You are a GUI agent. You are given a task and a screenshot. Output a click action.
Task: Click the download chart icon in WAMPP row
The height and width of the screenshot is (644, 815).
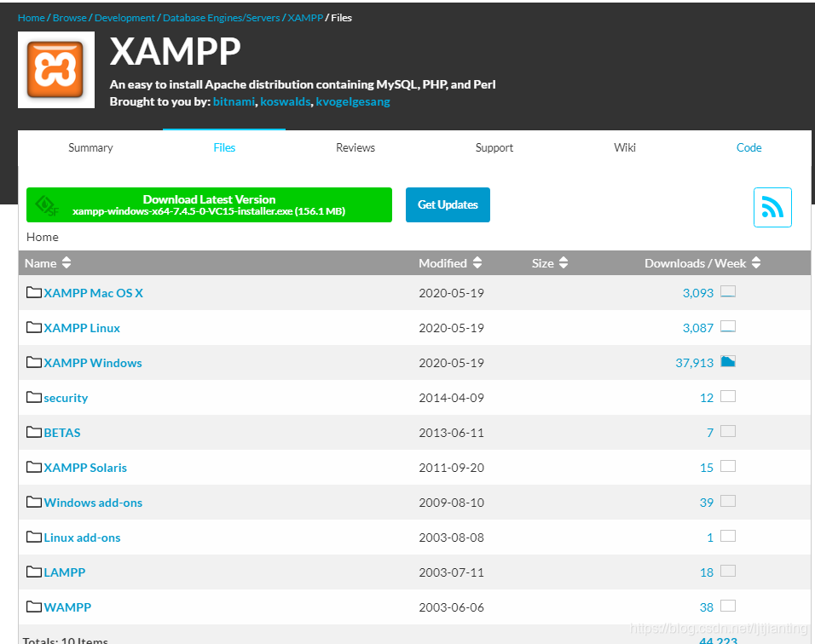tap(728, 606)
